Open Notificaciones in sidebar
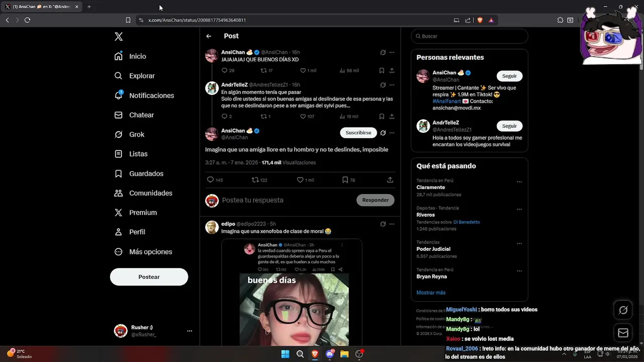Screen dimensions: 644x362 144,96
